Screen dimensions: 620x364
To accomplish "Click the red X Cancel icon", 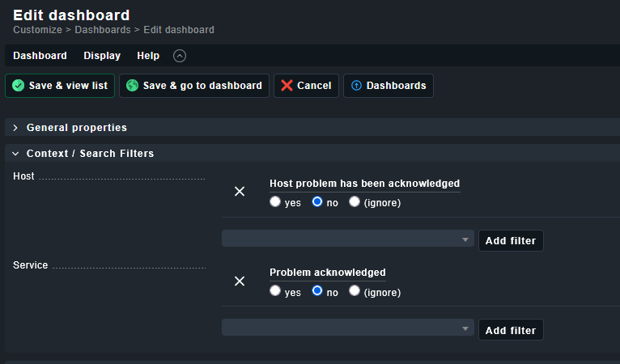I will tap(287, 86).
